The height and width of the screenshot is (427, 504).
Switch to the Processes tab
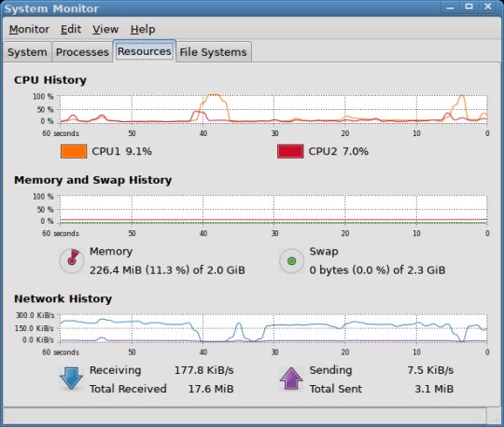(x=82, y=52)
